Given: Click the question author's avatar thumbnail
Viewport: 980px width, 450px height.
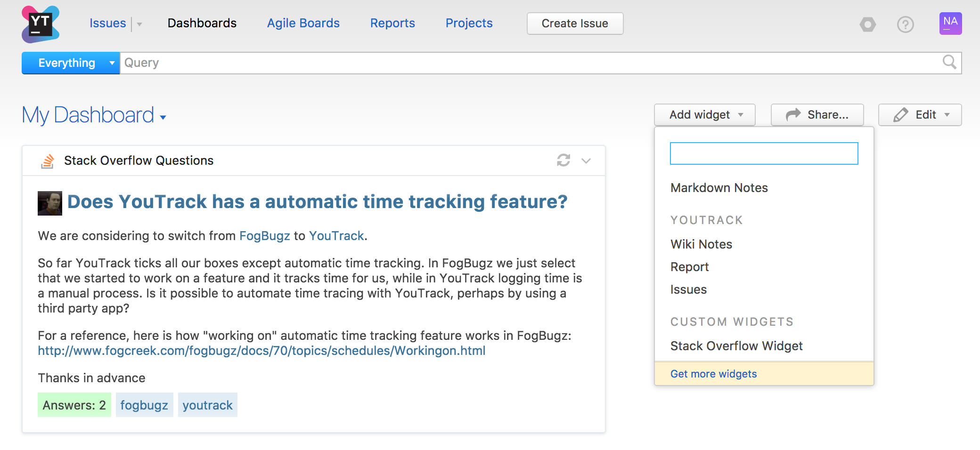Looking at the screenshot, I should (x=50, y=203).
